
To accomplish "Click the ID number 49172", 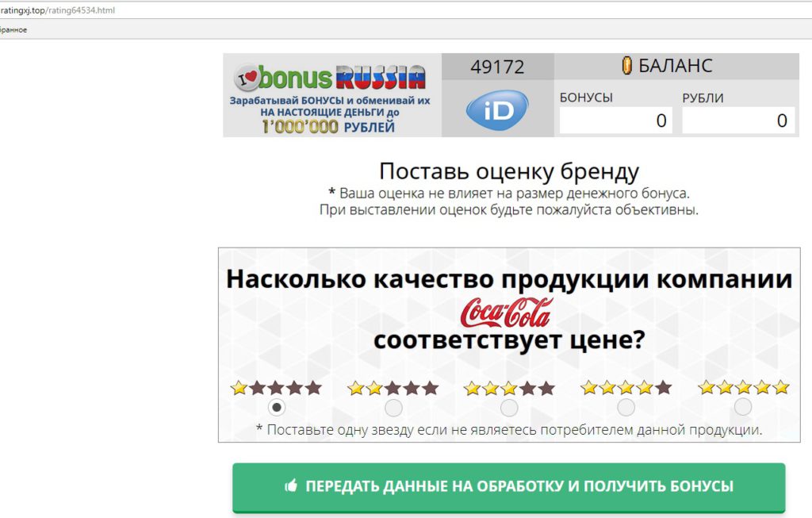I will point(497,67).
